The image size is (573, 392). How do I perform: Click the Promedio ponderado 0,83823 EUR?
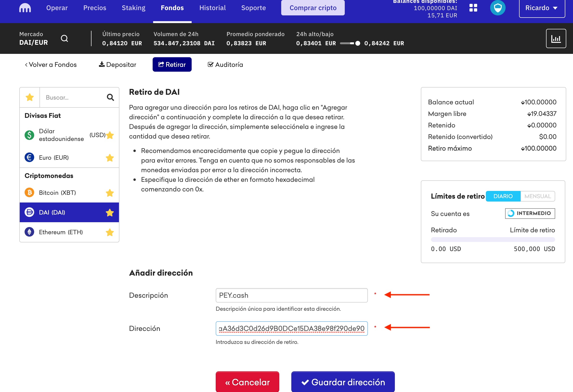coord(246,43)
